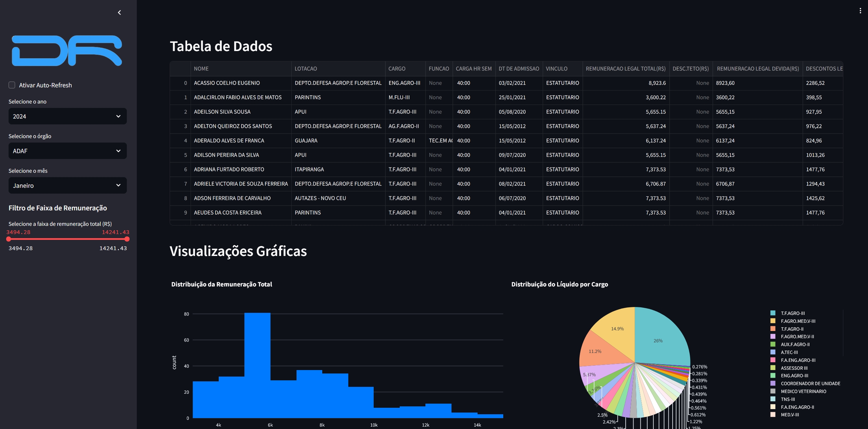The image size is (868, 429).
Task: Sort table by the FUNCAO column header
Action: click(439, 69)
